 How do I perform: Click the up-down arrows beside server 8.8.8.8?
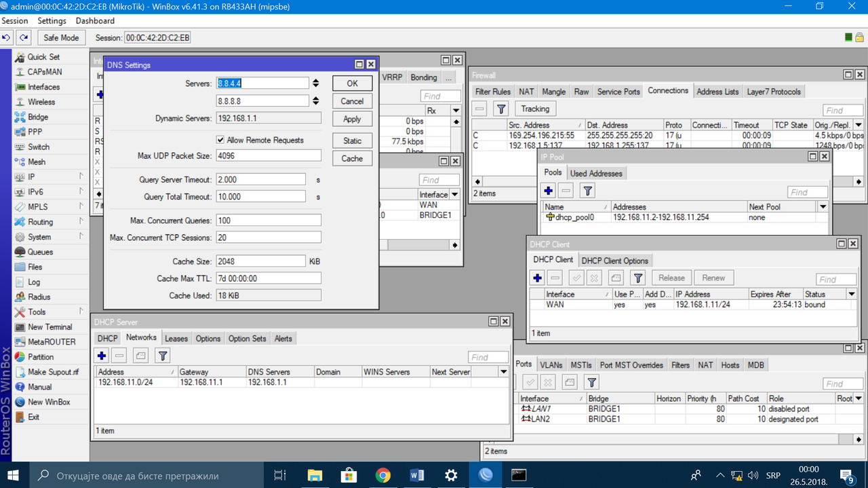coord(315,100)
